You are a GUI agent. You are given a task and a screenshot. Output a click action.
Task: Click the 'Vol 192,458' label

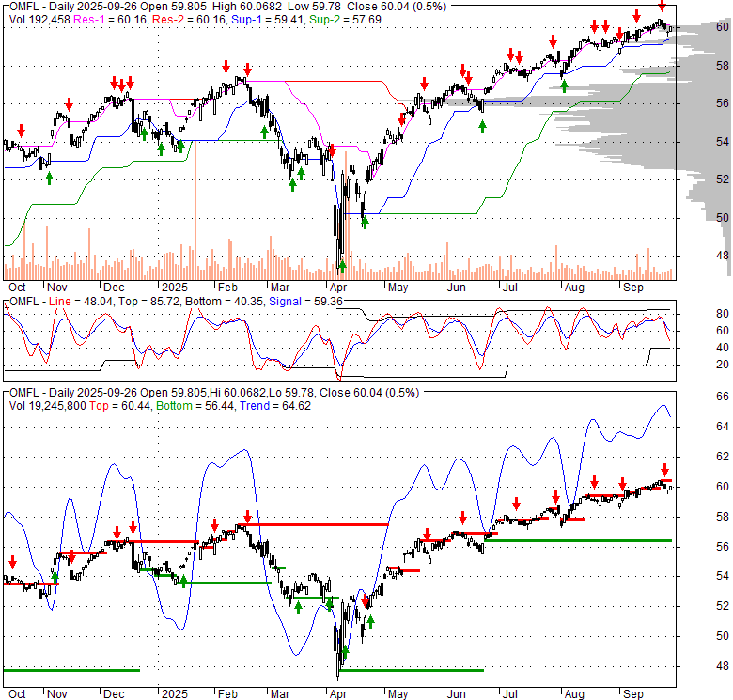pyautogui.click(x=39, y=20)
